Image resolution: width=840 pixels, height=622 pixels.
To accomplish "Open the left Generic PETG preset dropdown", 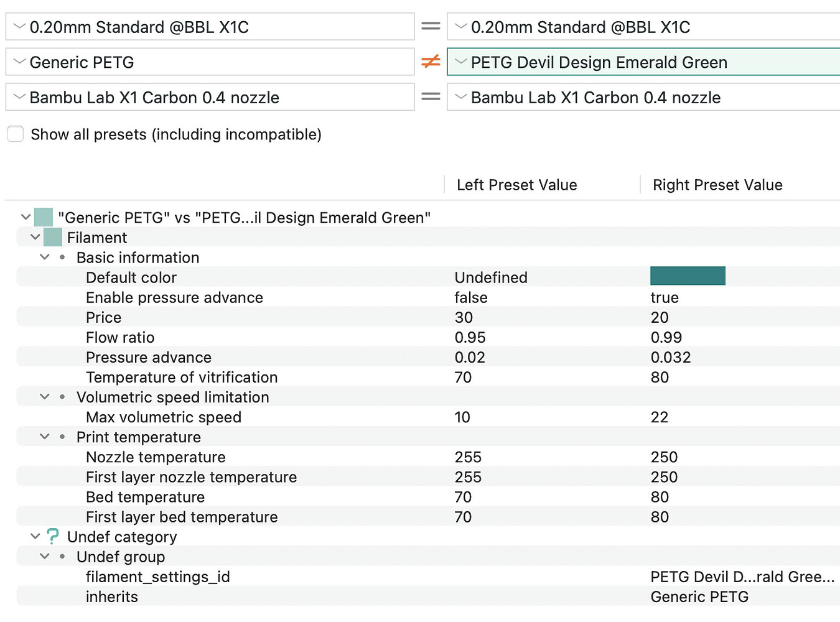I will [x=210, y=62].
